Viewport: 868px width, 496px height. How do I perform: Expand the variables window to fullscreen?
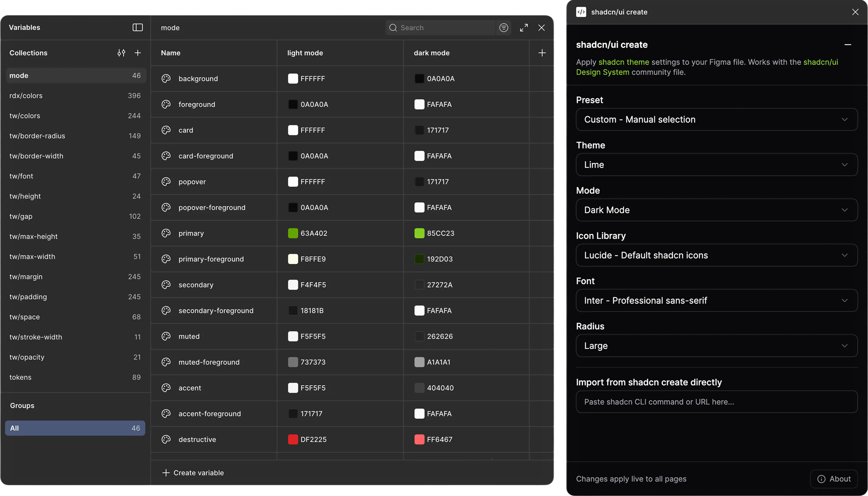524,28
